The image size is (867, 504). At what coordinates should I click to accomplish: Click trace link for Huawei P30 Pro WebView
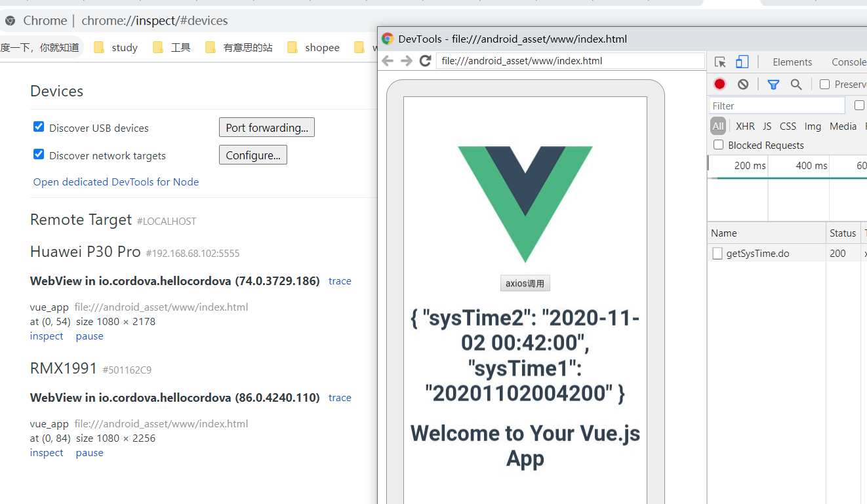340,281
